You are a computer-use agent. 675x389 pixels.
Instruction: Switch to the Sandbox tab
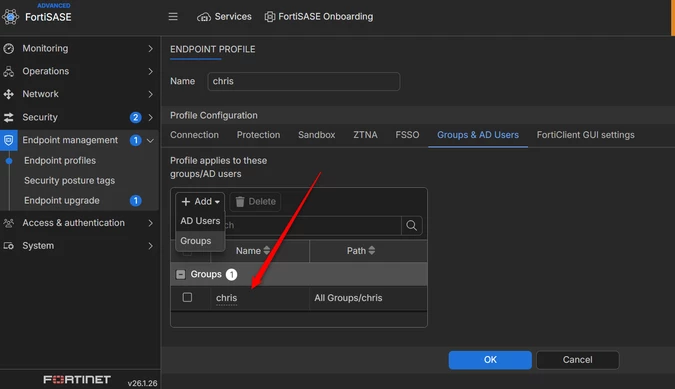click(x=316, y=135)
